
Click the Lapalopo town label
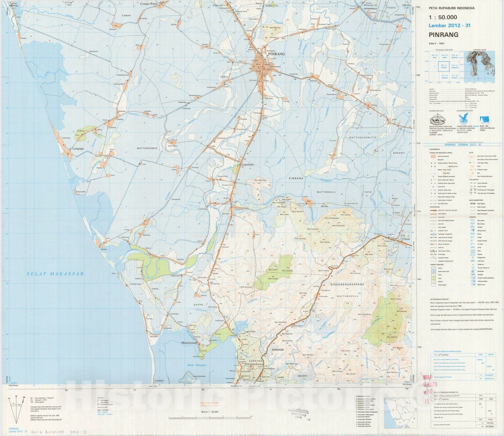coord(248,165)
